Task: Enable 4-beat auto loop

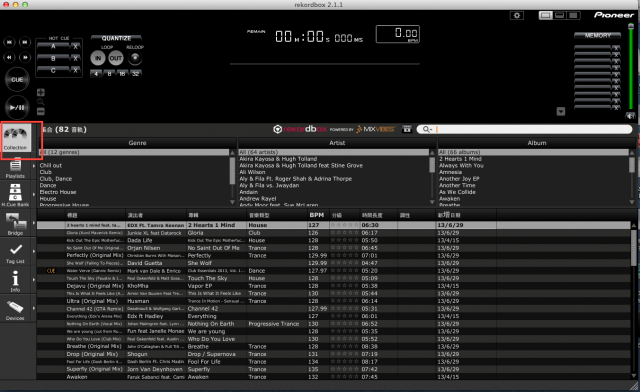Action: [x=96, y=74]
